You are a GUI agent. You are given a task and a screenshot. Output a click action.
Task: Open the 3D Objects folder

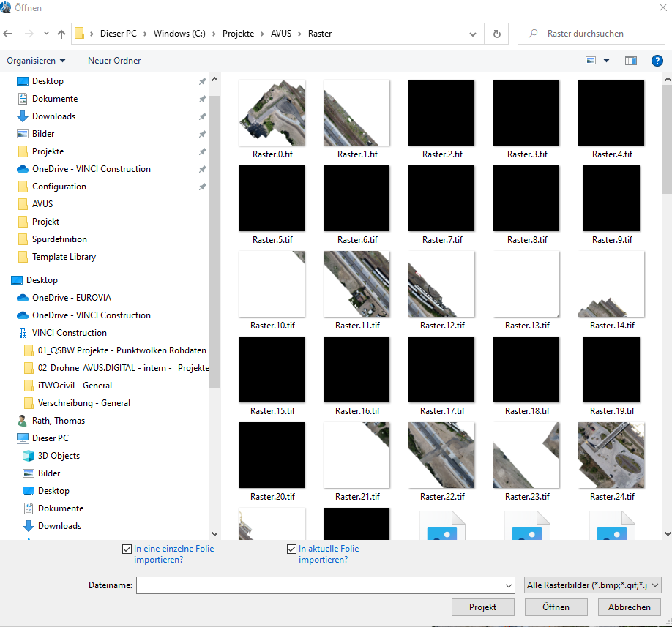click(x=59, y=456)
